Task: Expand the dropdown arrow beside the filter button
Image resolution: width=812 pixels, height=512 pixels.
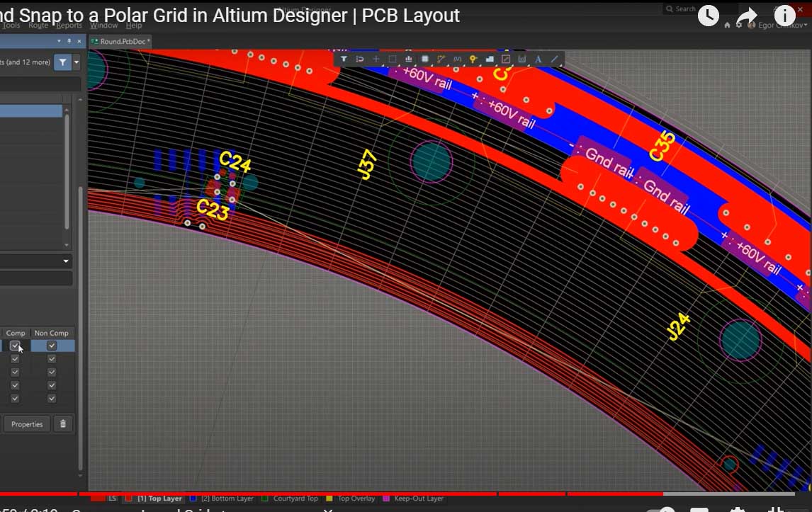Action: 77,62
